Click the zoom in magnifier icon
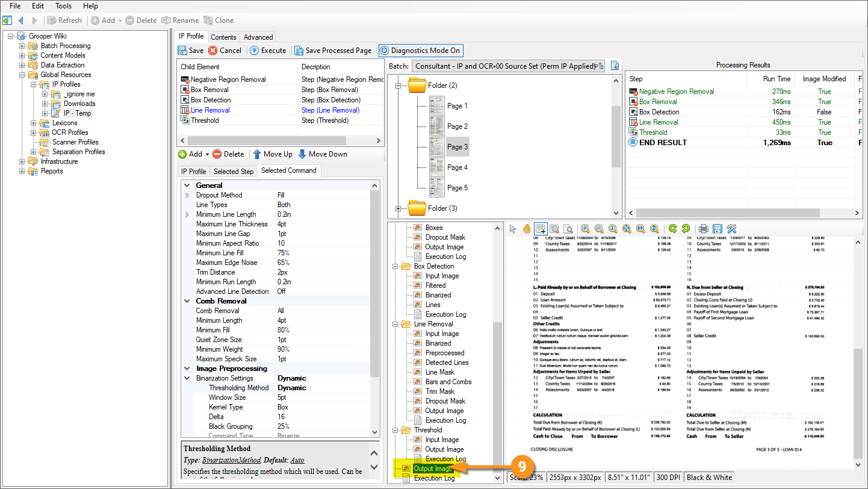This screenshot has width=868, height=489. pyautogui.click(x=585, y=229)
